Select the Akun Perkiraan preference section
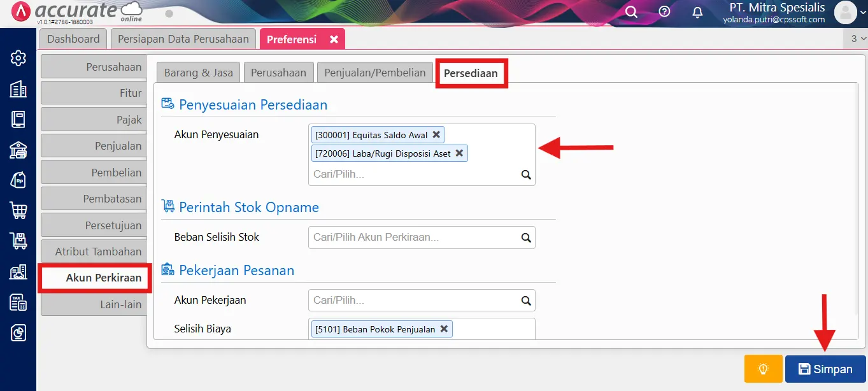Screen dimensions: 868x391 [94, 278]
